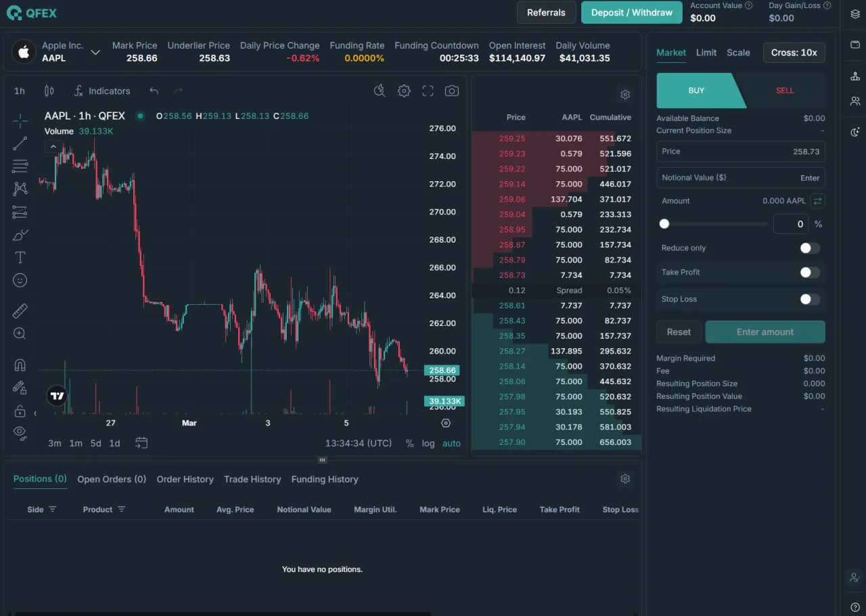This screenshot has height=616, width=866.
Task: Open the Cross: 10x leverage selector
Action: click(x=794, y=52)
